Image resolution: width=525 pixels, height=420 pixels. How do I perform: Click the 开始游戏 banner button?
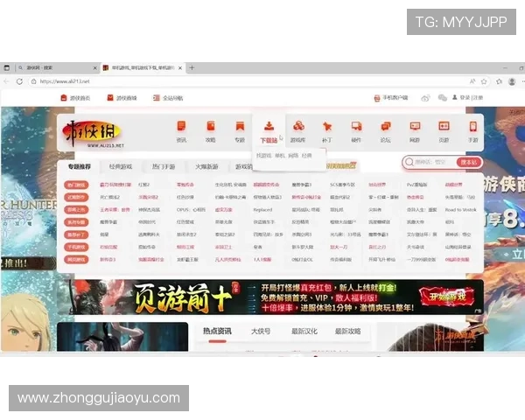pyautogui.click(x=447, y=297)
